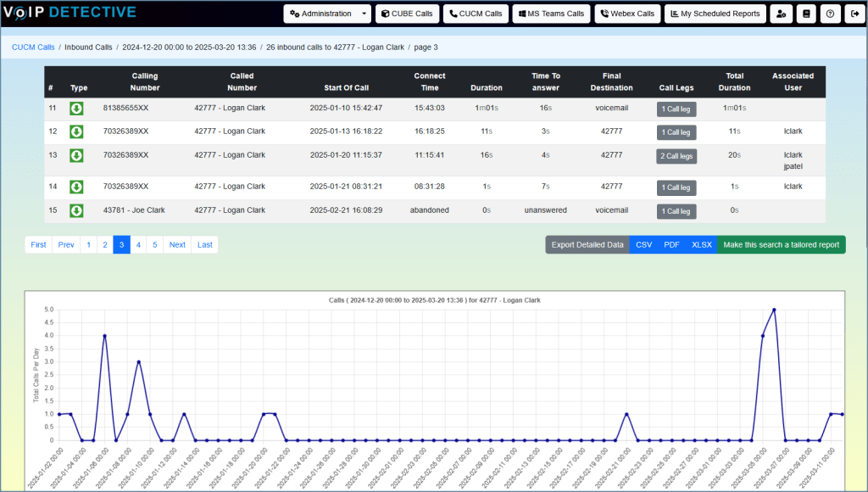Select current page 3 in pagination
Screen dimensions: 868x492
pos(122,245)
